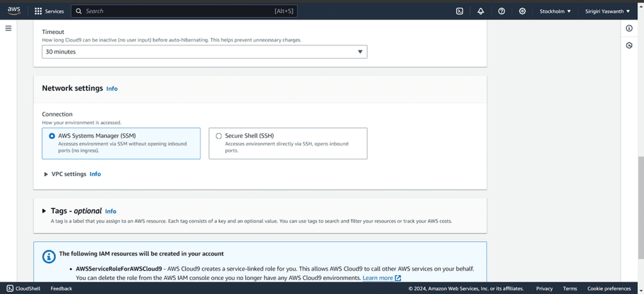Image resolution: width=644 pixels, height=294 pixels.
Task: Open the hexagon icon on right sidebar
Action: tap(629, 45)
